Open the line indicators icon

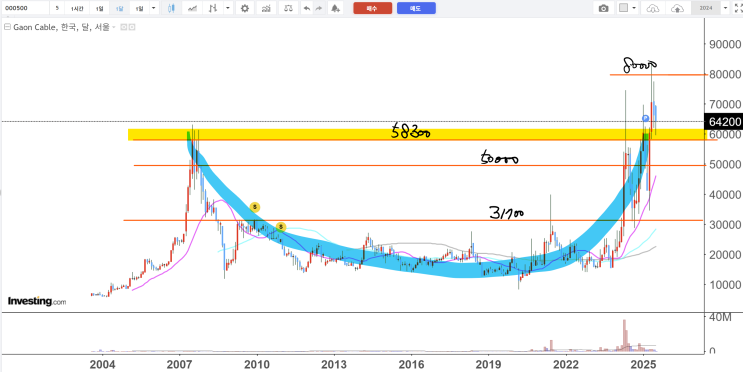coord(192,8)
